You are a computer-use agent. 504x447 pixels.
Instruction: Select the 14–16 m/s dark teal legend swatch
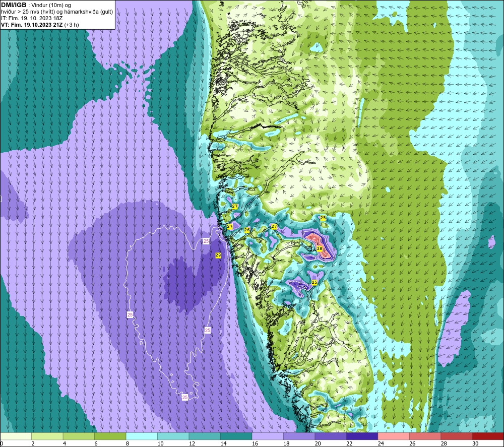(x=236, y=436)
